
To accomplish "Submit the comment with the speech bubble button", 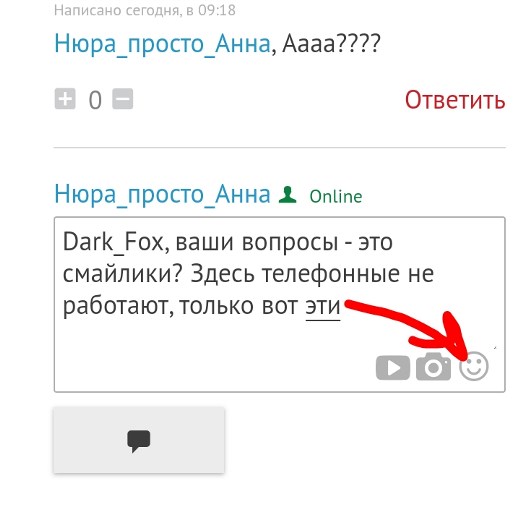I will pos(139,440).
